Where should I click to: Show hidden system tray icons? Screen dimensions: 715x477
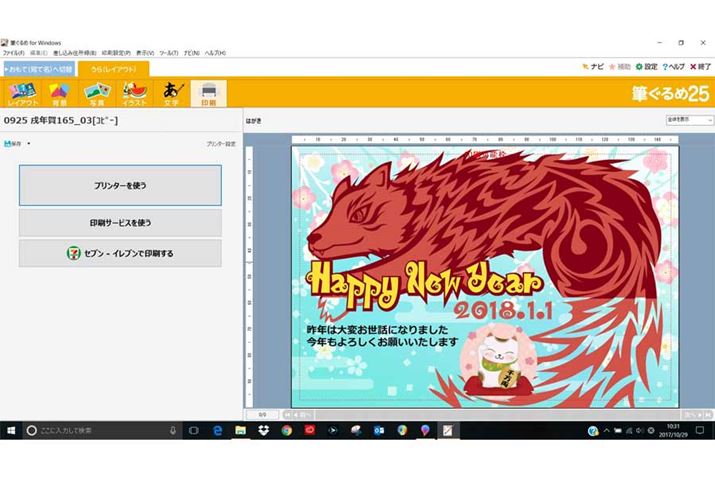point(606,430)
